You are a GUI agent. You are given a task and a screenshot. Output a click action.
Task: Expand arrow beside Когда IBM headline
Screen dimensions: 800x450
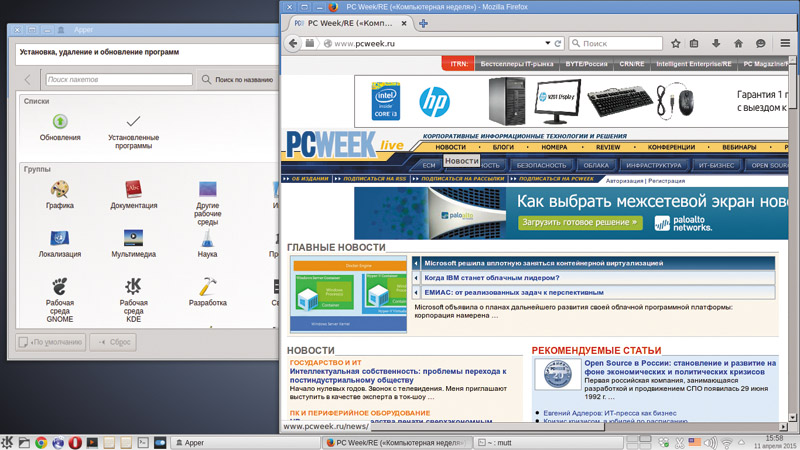coord(416,278)
